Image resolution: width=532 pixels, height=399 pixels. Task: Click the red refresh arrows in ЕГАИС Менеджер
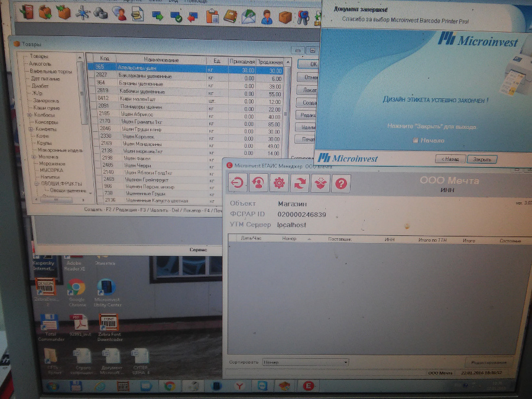pyautogui.click(x=300, y=184)
